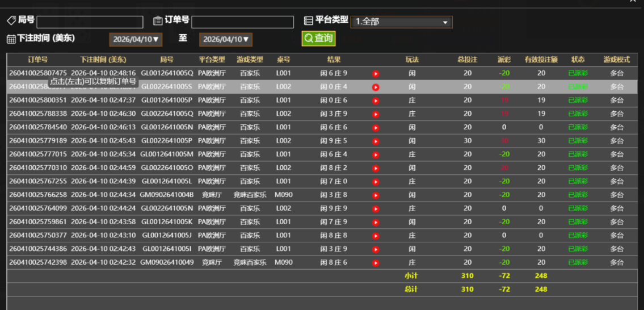This screenshot has width=644, height=310.
Task: Copy order number 260410025779189
Action: pyautogui.click(x=38, y=141)
